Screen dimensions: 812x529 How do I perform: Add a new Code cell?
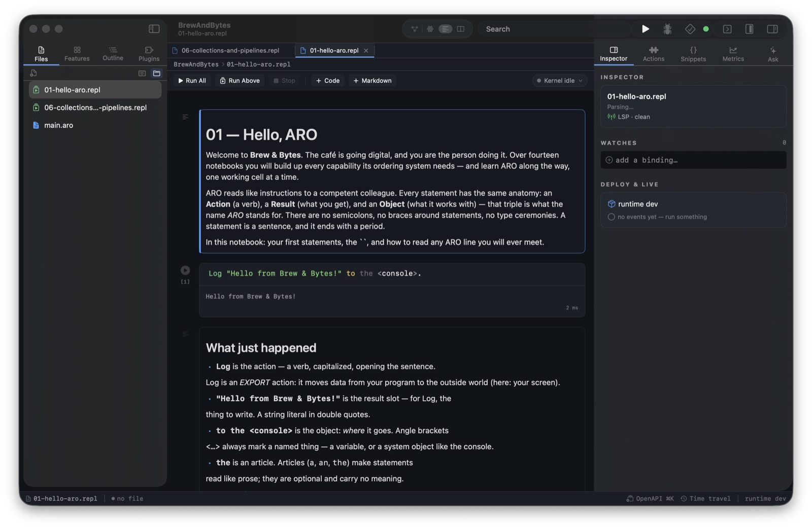[328, 81]
